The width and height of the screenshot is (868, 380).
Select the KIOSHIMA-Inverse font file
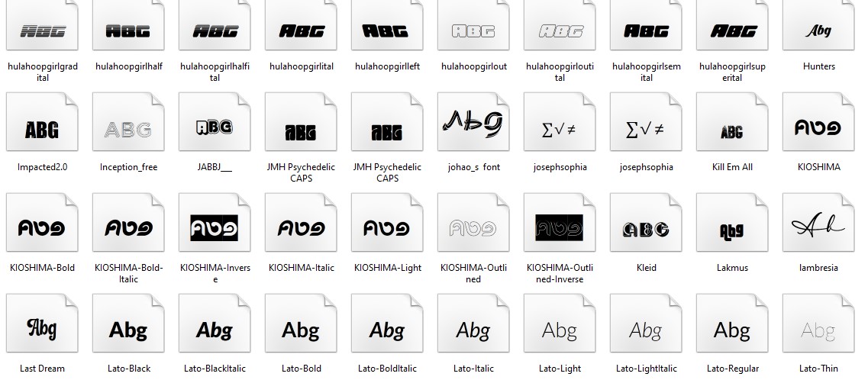pos(215,229)
